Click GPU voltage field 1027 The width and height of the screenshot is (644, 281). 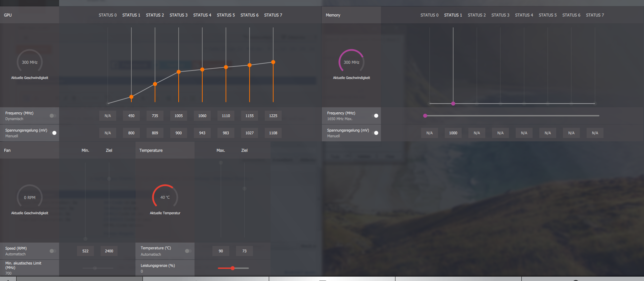click(250, 133)
